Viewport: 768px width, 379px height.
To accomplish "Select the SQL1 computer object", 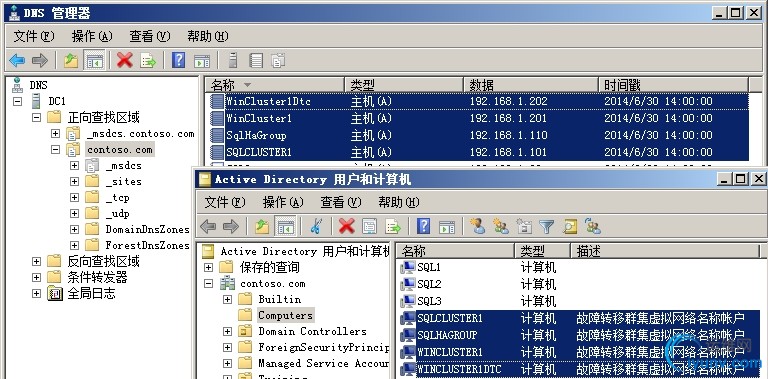I will (x=580, y=267).
